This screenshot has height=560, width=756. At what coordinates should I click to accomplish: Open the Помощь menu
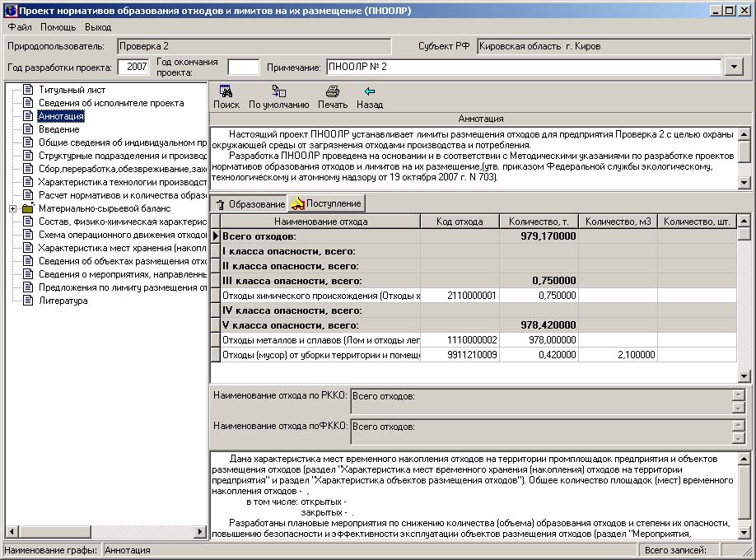[58, 27]
